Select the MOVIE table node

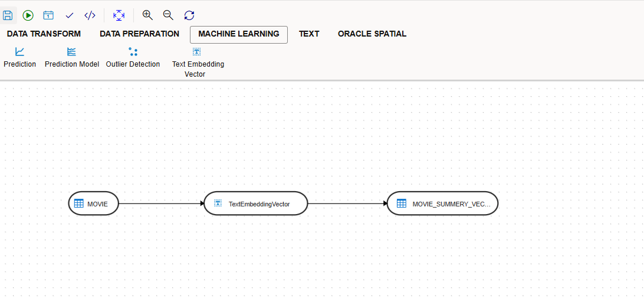pyautogui.click(x=94, y=204)
